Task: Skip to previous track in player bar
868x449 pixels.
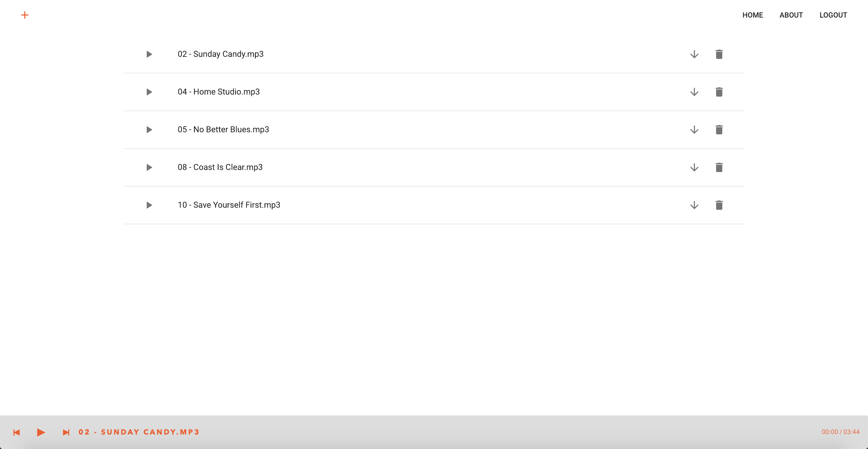Action: (17, 432)
